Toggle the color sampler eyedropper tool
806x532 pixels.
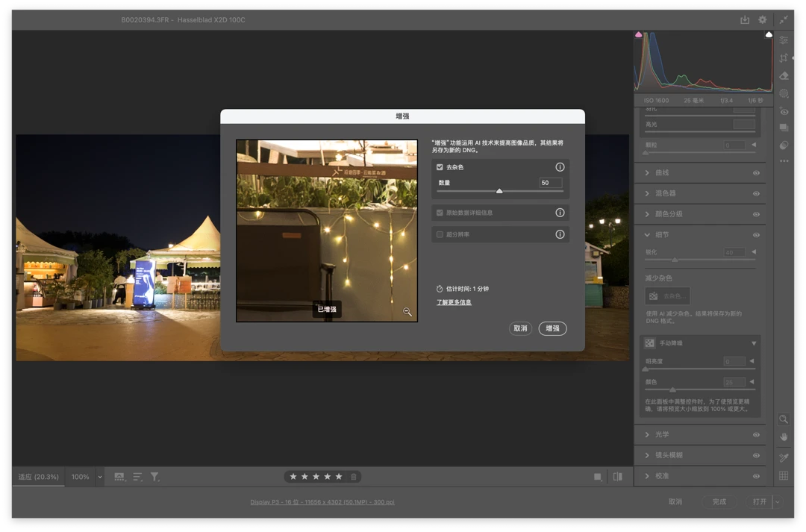tap(784, 457)
